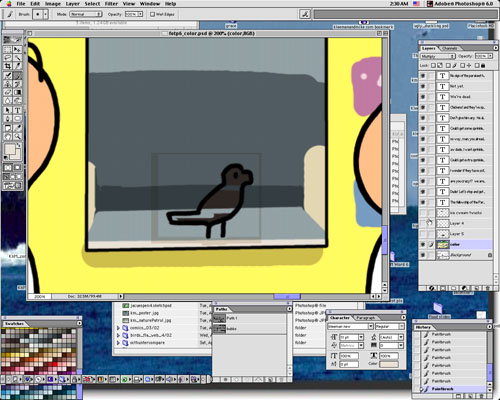Open the Brush preset picker arrow
This screenshot has width=500, height=400.
click(x=46, y=14)
